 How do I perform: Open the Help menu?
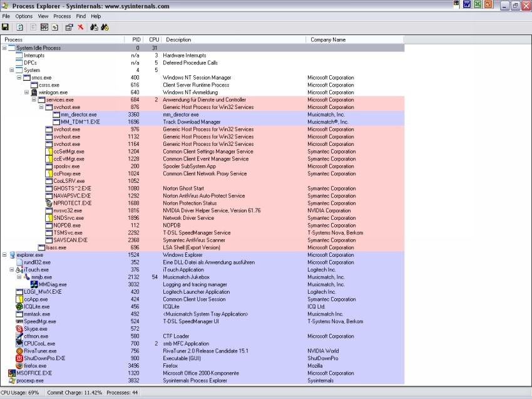tap(96, 16)
